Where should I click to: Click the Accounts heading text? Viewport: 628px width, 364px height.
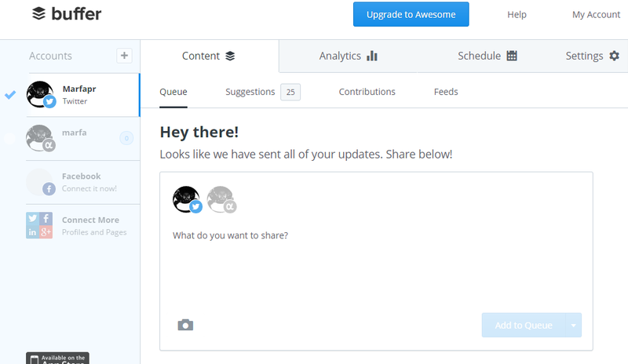50,56
